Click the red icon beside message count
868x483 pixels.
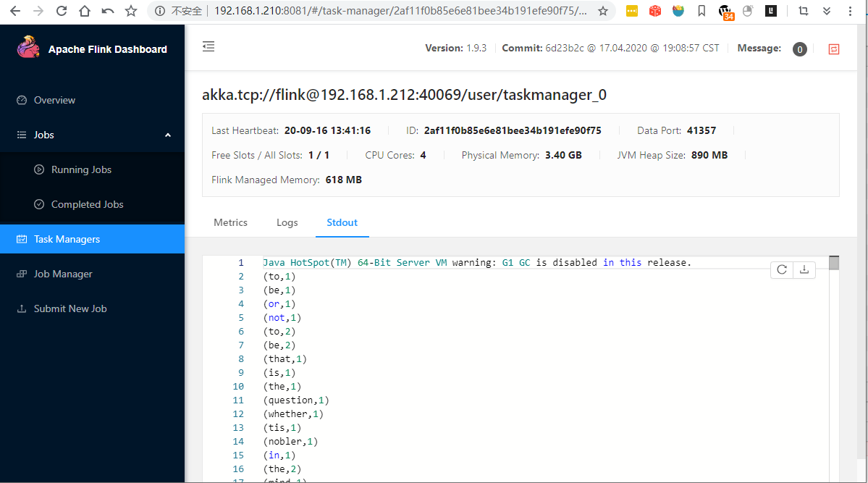(834, 49)
